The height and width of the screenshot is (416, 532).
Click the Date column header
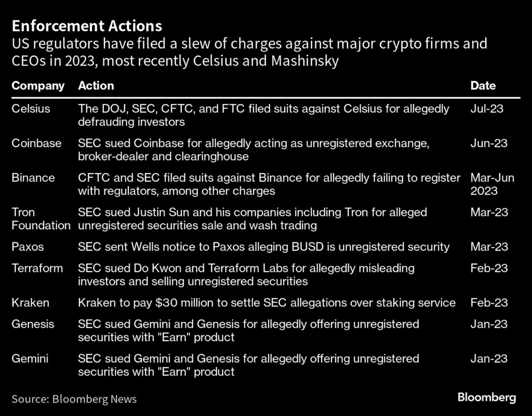(483, 86)
